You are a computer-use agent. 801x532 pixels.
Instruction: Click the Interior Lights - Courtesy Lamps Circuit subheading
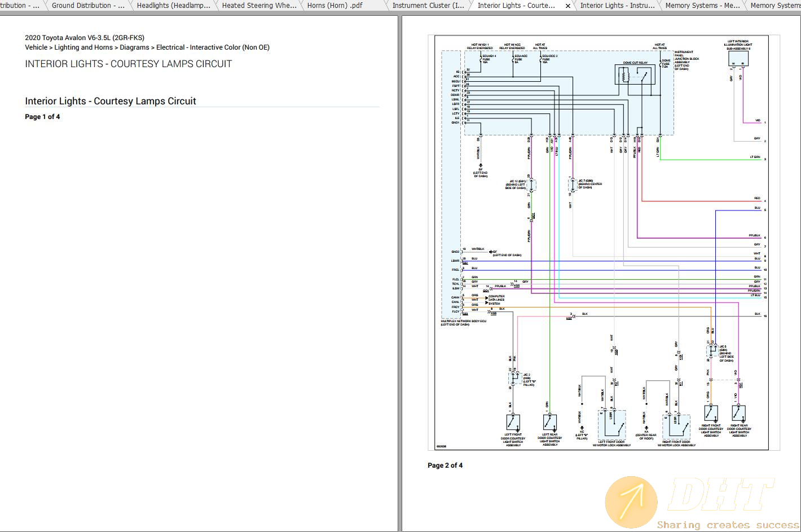pyautogui.click(x=111, y=101)
